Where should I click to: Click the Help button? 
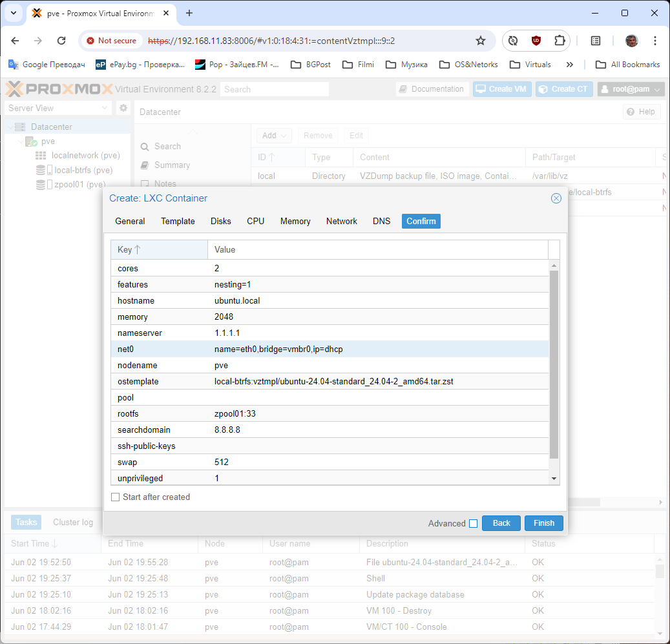(x=642, y=112)
